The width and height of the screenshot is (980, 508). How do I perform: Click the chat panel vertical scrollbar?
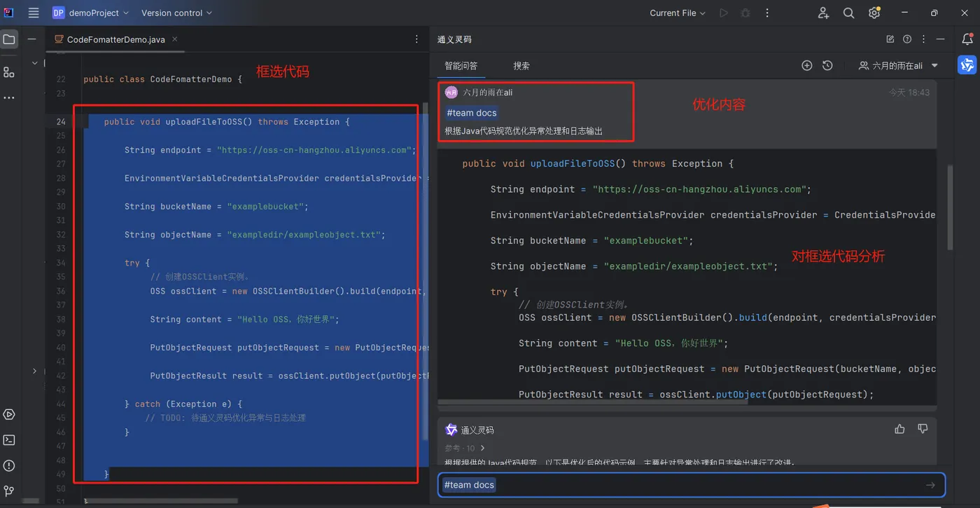tap(950, 207)
